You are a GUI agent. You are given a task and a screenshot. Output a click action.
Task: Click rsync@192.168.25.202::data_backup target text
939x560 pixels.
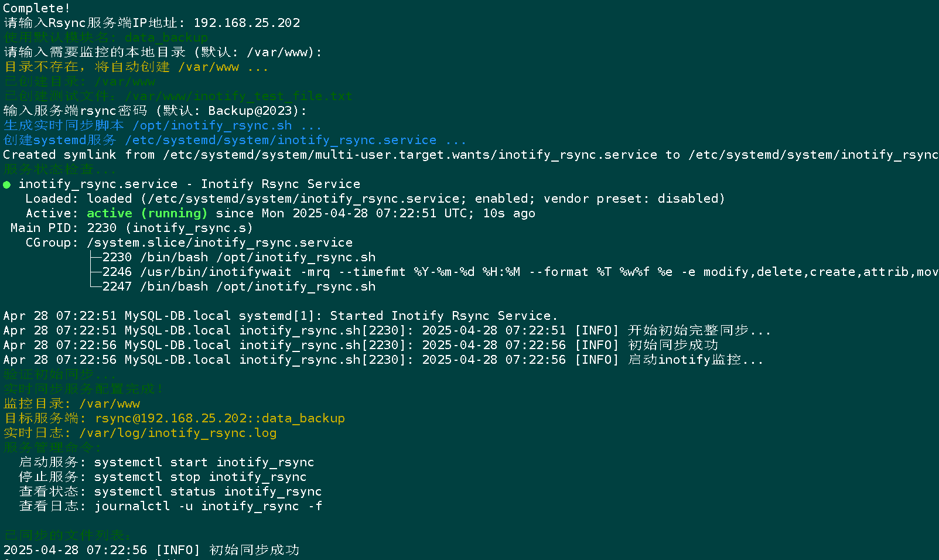click(220, 418)
